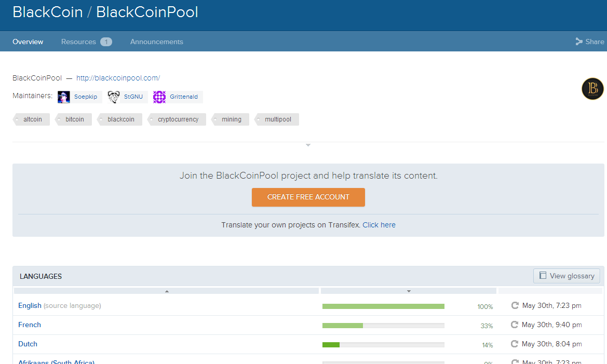Image resolution: width=607 pixels, height=364 pixels.
Task: Click the BlackCoin project logo
Action: pyautogui.click(x=592, y=89)
